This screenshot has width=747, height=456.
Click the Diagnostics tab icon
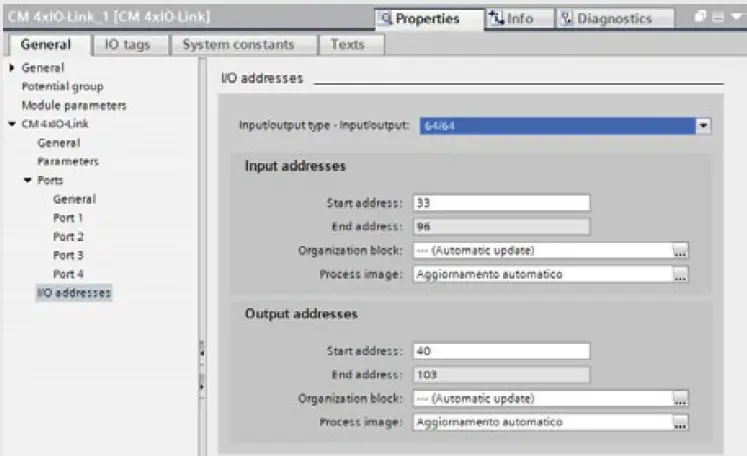click(566, 19)
